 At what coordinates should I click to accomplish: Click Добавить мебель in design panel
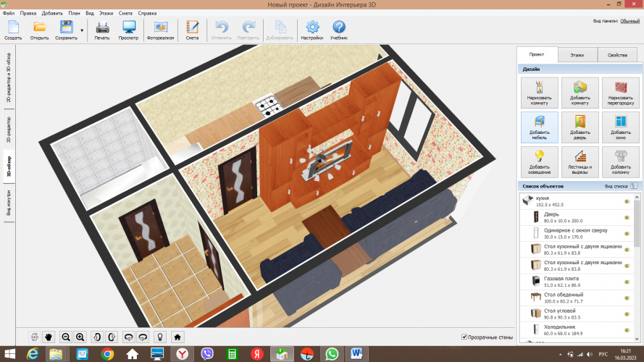pyautogui.click(x=539, y=126)
